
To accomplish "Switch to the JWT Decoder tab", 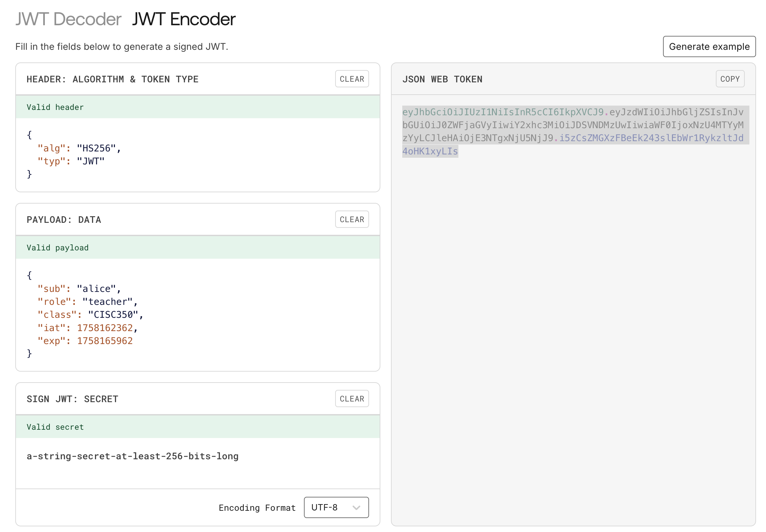I will [68, 19].
